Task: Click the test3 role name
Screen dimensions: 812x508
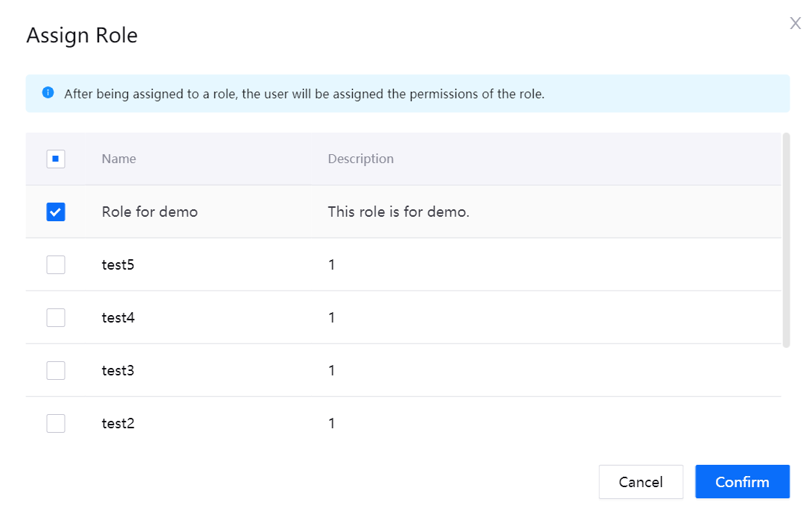Action: [118, 370]
